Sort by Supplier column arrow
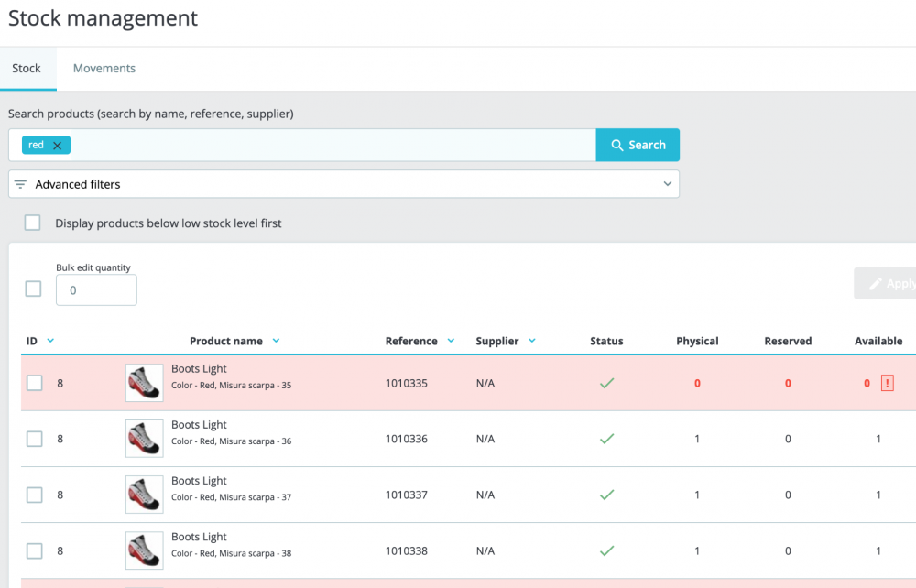The width and height of the screenshot is (916, 588). [532, 341]
